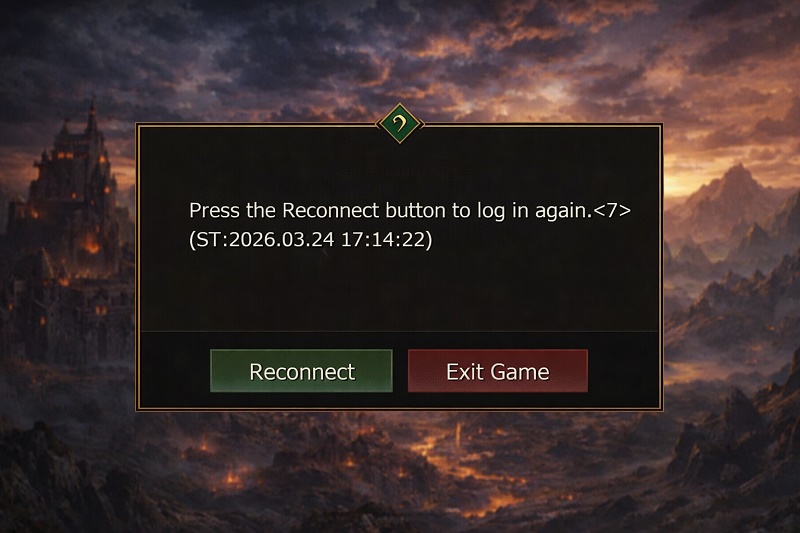Viewport: 800px width, 533px height.
Task: Click the date 2026.03.24 in the timestamp
Action: [282, 239]
